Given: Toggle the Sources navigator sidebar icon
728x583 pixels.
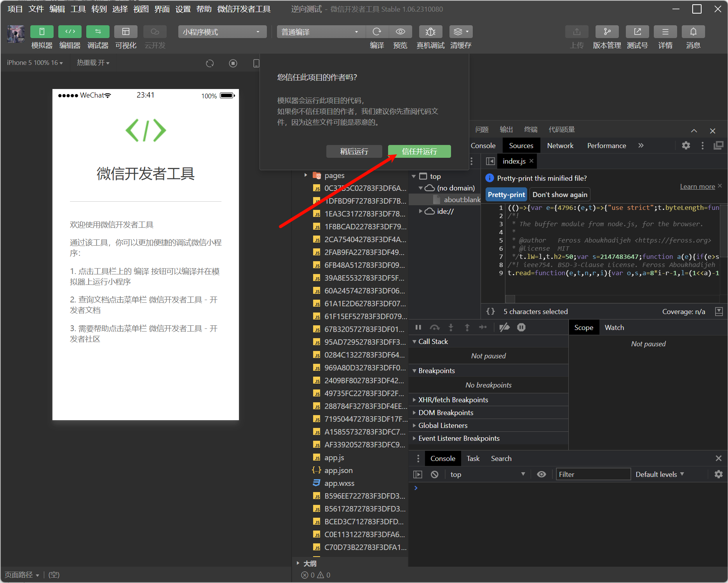Looking at the screenshot, I should [490, 161].
